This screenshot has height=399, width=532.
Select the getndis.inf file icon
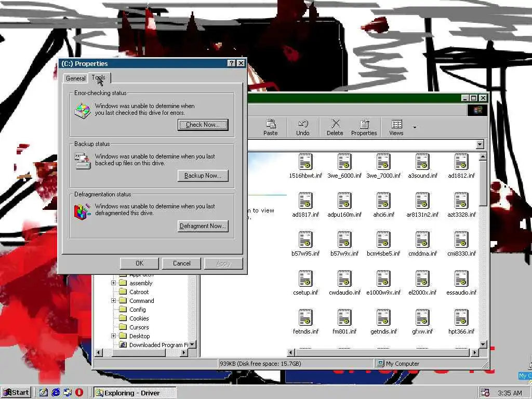coord(383,317)
